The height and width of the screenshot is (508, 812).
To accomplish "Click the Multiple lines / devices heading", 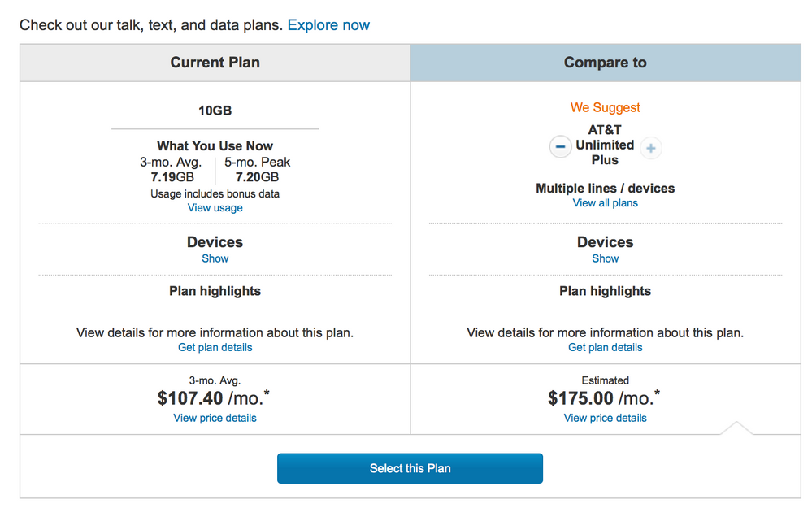I will click(x=606, y=188).
